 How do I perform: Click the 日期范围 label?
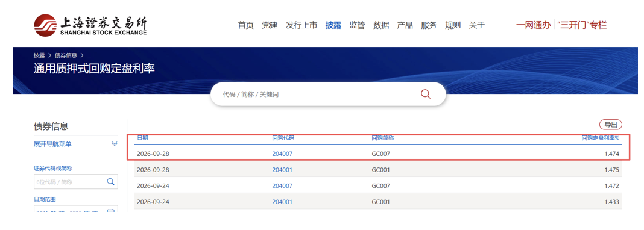45,199
